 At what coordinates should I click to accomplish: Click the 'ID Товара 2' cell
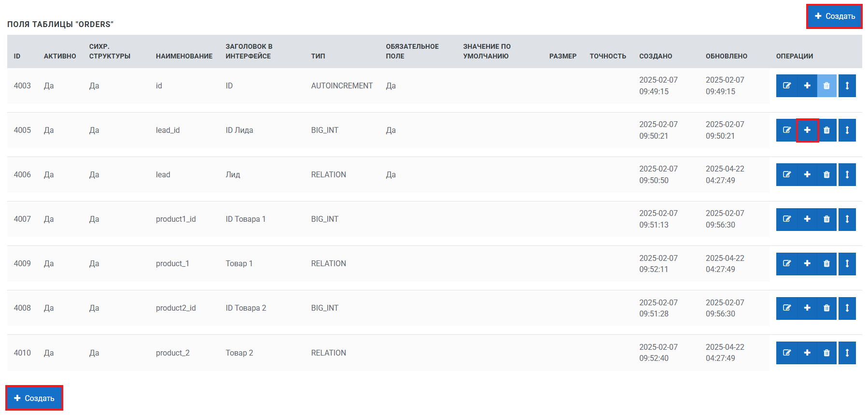[x=246, y=308]
